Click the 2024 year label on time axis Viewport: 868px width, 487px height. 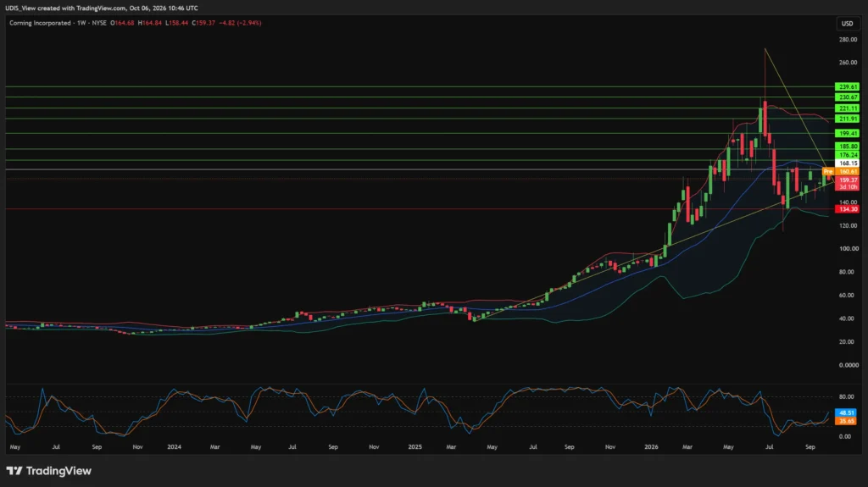(x=175, y=447)
